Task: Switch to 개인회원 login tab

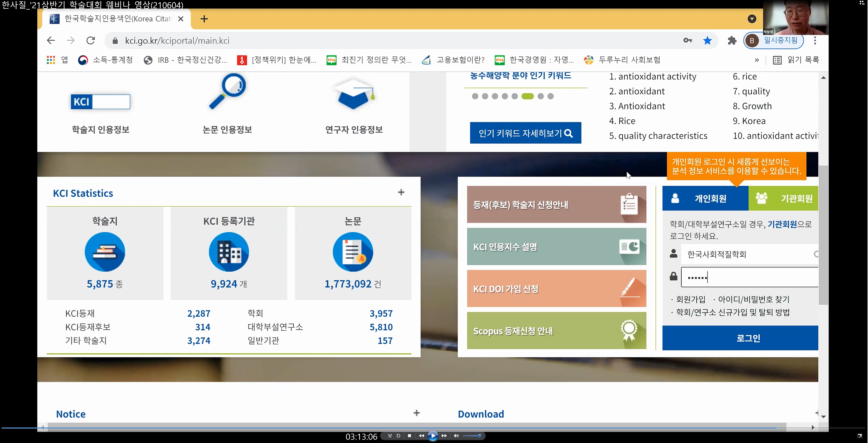Action: pos(705,198)
